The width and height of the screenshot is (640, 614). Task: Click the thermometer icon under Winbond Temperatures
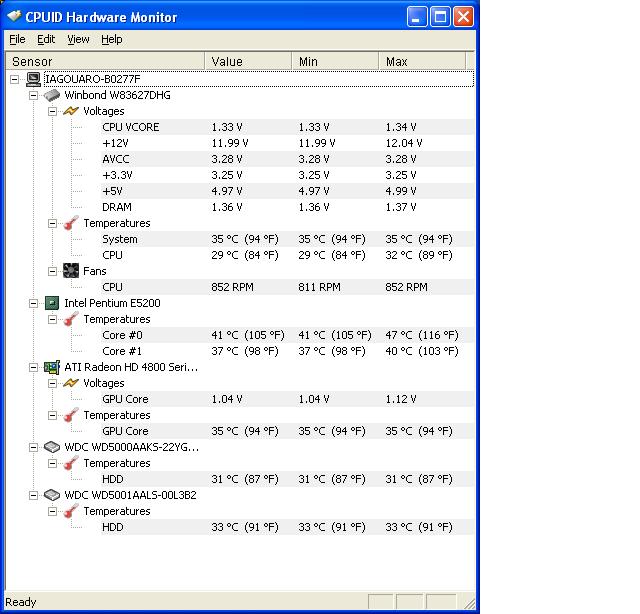tap(71, 223)
